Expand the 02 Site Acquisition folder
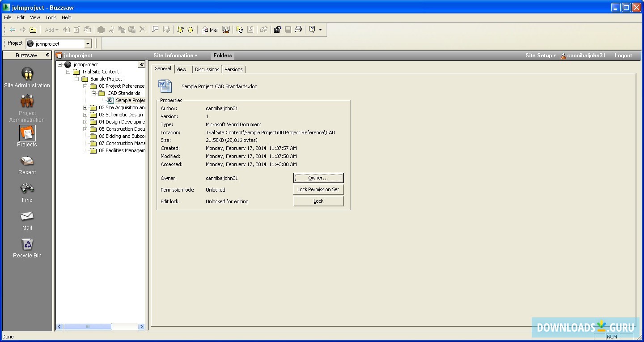644x342 pixels. coord(85,107)
